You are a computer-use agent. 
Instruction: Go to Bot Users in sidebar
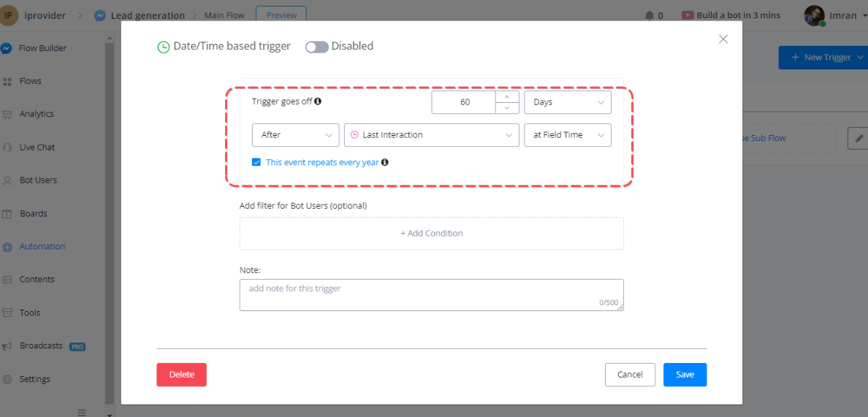click(x=38, y=180)
